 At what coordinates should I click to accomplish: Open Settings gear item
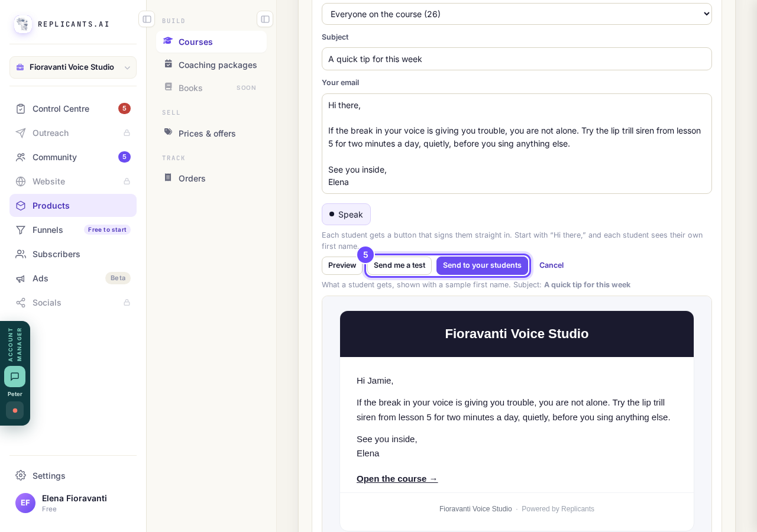[73, 476]
